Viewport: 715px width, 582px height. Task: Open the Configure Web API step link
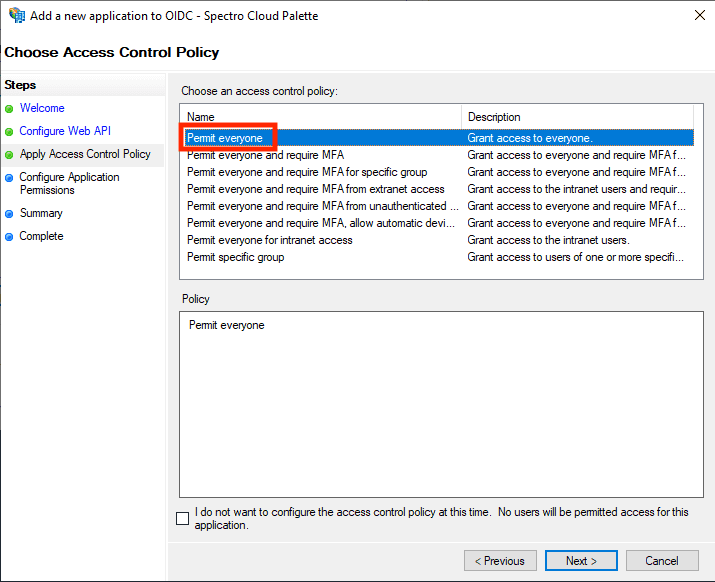coord(65,131)
